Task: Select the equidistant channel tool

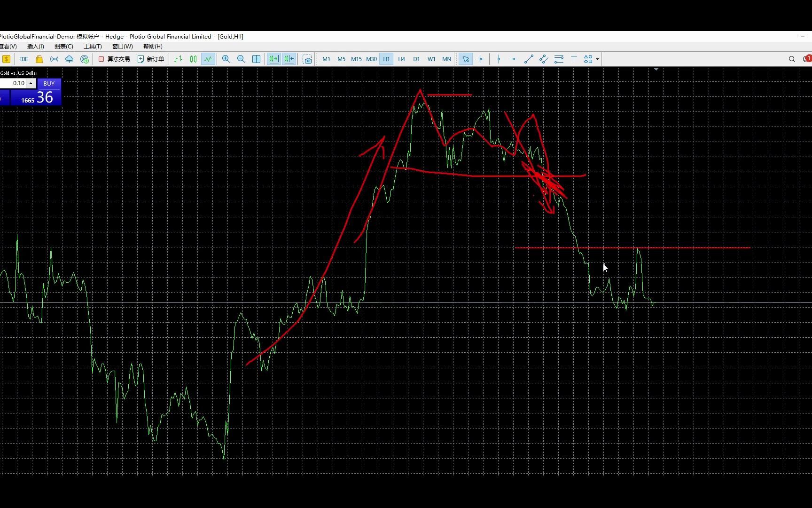Action: click(x=544, y=59)
